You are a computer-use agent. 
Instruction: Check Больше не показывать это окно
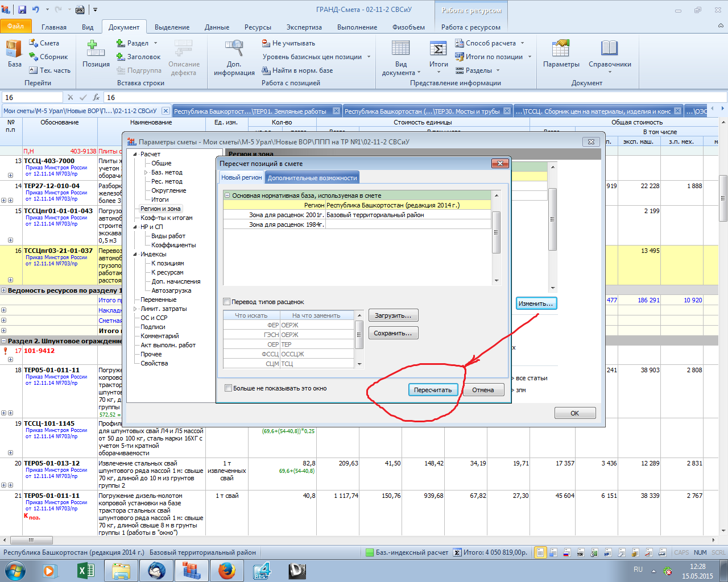coord(229,388)
